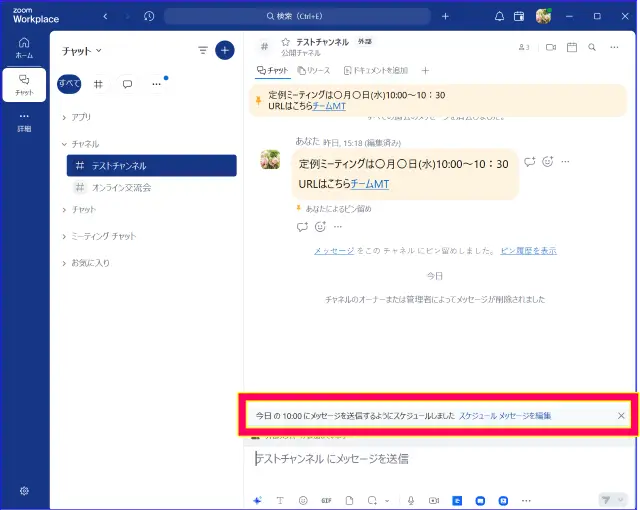The image size is (640, 510).
Task: Open the 詳細 (More) sidebar menu
Action: tap(24, 122)
